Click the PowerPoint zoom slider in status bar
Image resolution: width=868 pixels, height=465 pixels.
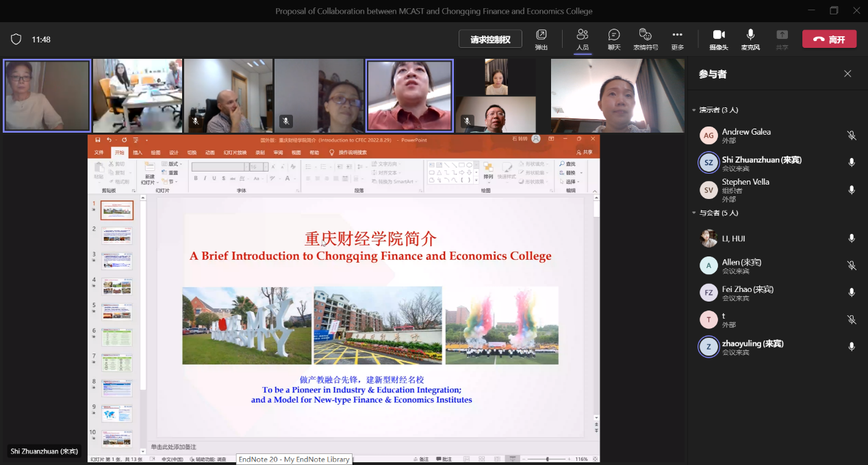(547, 459)
